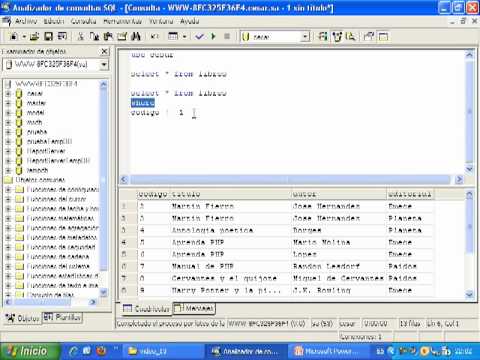The height and width of the screenshot is (360, 480).
Task: Open the New Query dropdown arrow
Action: click(x=24, y=37)
